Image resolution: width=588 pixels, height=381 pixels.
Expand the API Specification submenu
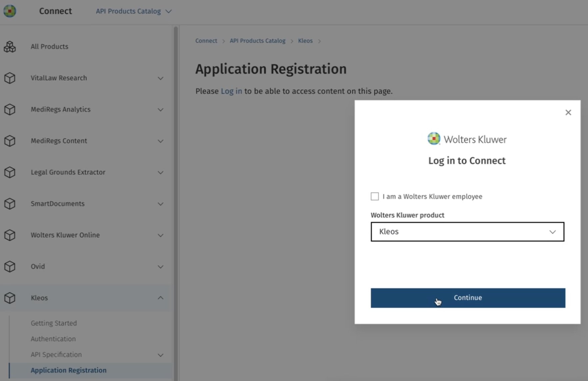pyautogui.click(x=160, y=355)
